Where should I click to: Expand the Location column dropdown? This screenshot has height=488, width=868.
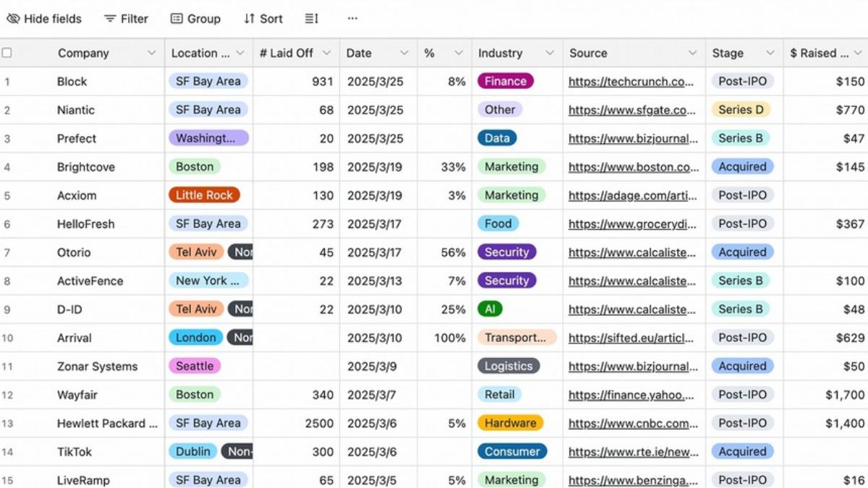pyautogui.click(x=240, y=53)
